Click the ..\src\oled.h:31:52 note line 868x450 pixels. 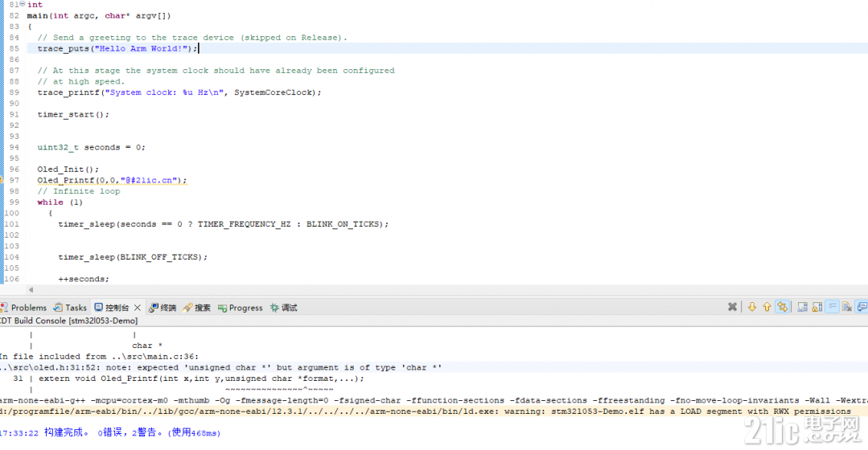coord(221,367)
